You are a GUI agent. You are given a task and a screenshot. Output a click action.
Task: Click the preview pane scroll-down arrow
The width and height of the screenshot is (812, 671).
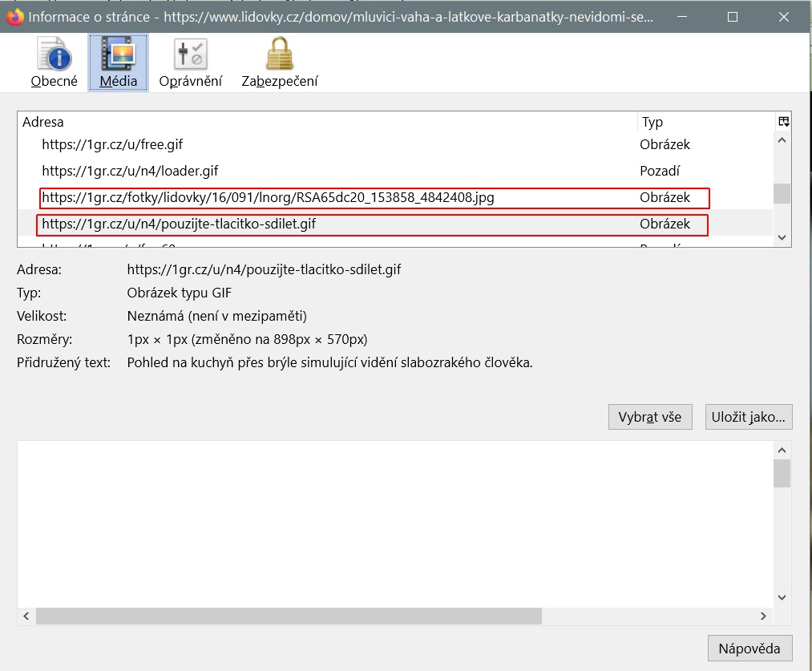click(x=782, y=597)
